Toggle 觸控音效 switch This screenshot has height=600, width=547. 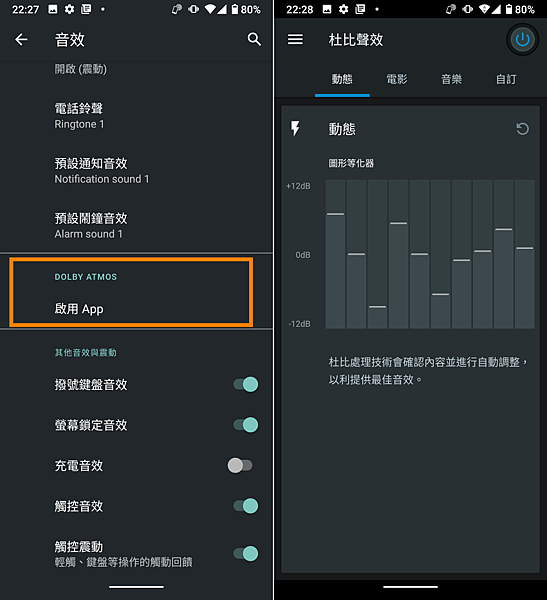(246, 506)
